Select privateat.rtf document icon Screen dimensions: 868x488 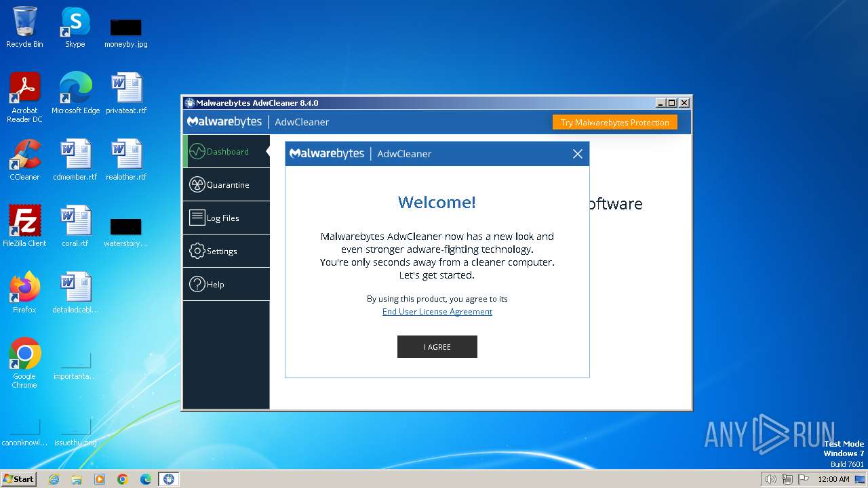[x=126, y=93]
